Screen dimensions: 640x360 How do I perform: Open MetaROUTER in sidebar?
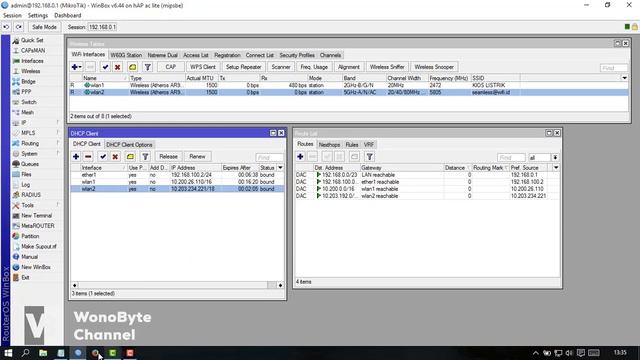coord(38,226)
